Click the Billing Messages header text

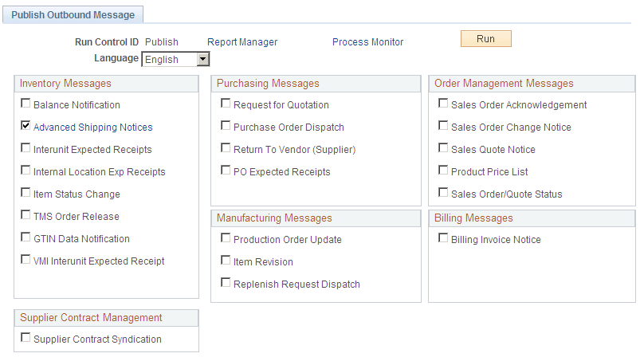[473, 218]
